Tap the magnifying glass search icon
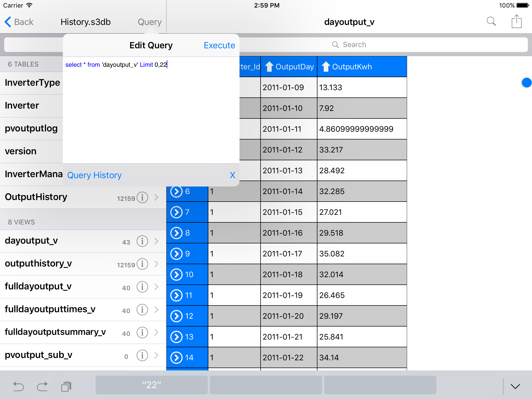532x399 pixels. pyautogui.click(x=491, y=22)
